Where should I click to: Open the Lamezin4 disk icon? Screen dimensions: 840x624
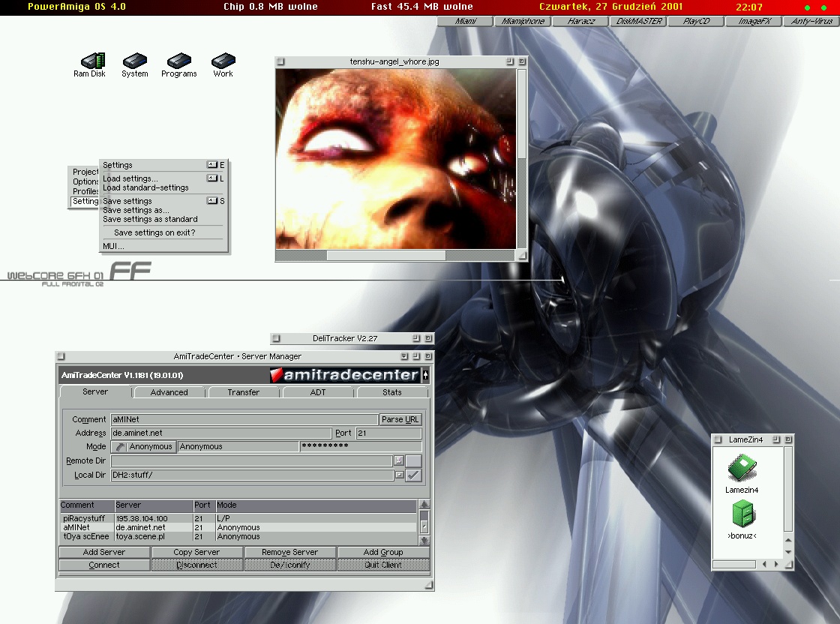tap(742, 470)
